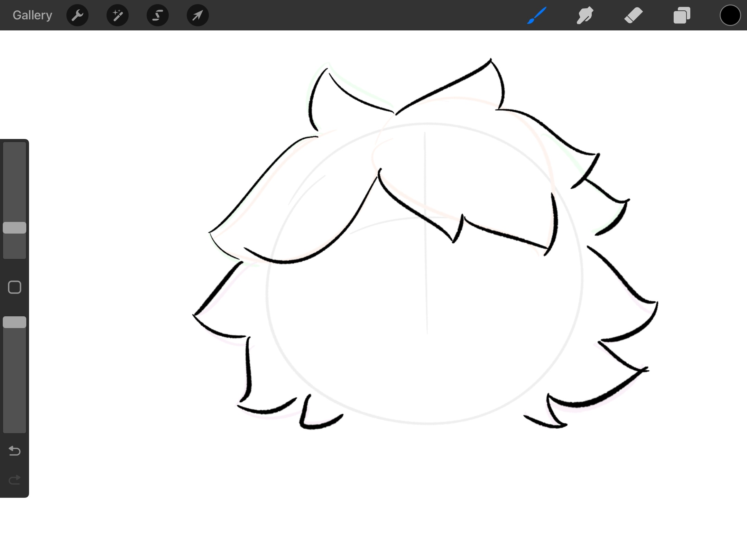This screenshot has height=560, width=747.
Task: Select the Eraser tool
Action: tap(634, 15)
